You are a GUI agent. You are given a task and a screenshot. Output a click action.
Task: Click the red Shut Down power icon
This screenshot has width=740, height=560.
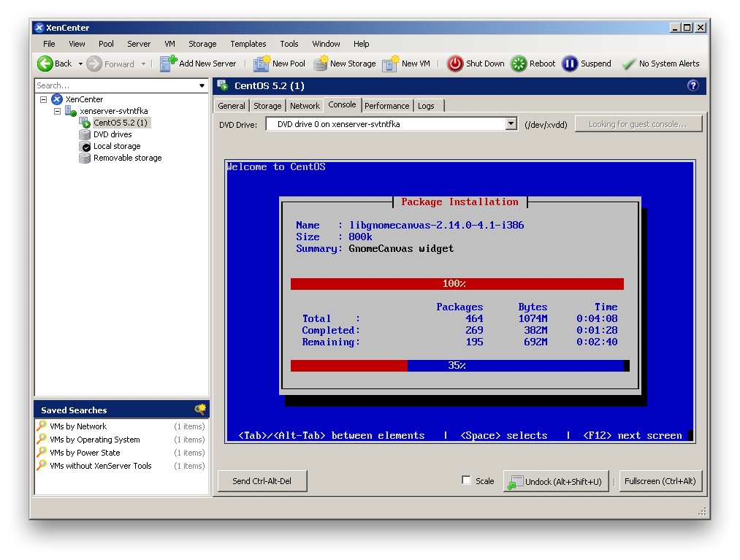coord(455,64)
